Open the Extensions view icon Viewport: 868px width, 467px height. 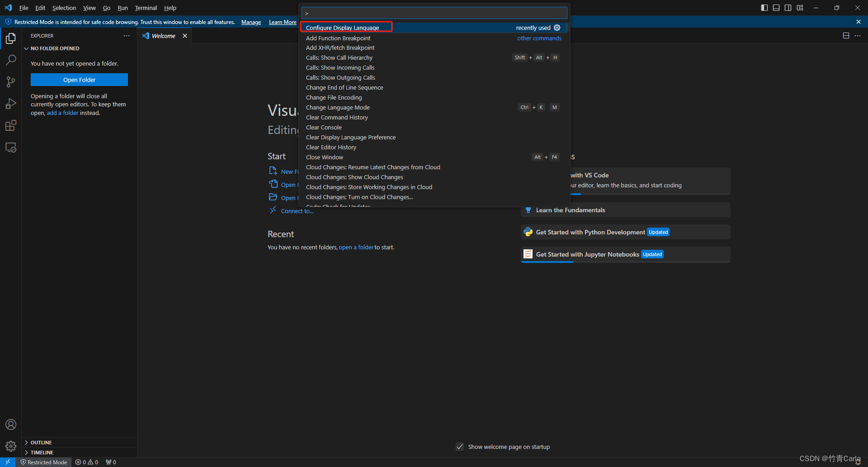[x=11, y=125]
